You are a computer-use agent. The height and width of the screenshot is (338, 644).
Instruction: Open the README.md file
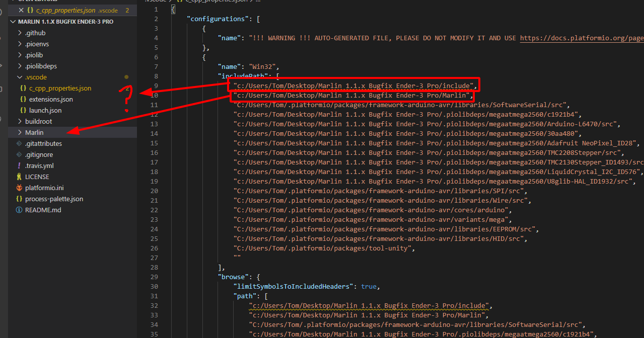(x=43, y=210)
